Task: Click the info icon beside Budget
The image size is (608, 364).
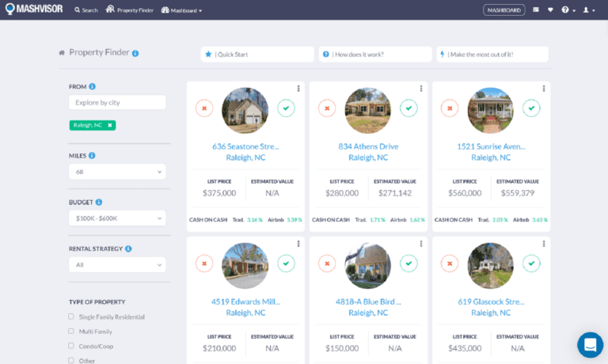Action: point(99,202)
